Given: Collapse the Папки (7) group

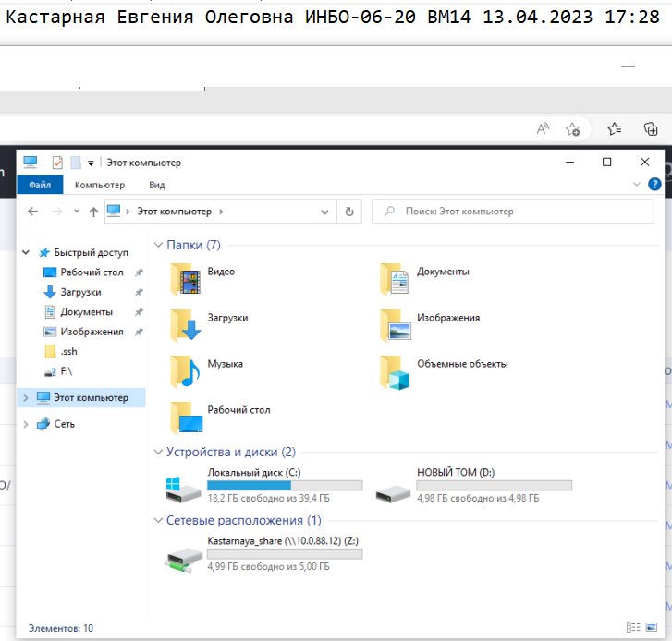Looking at the screenshot, I should [x=159, y=245].
